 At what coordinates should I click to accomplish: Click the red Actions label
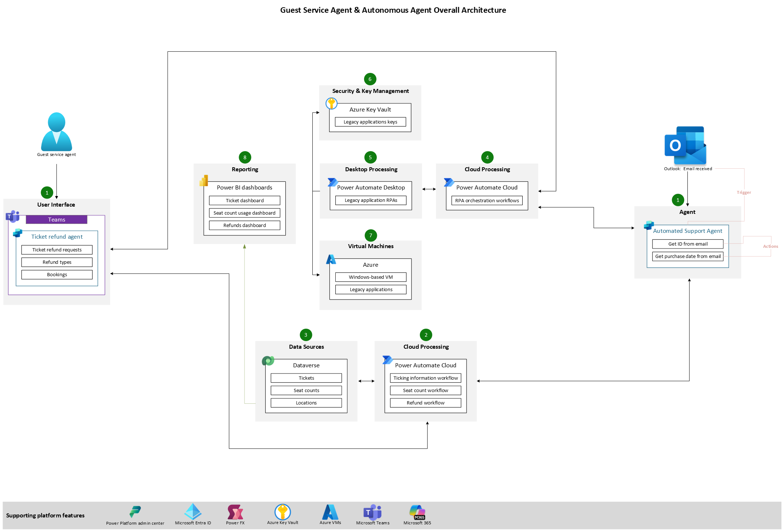pos(771,246)
